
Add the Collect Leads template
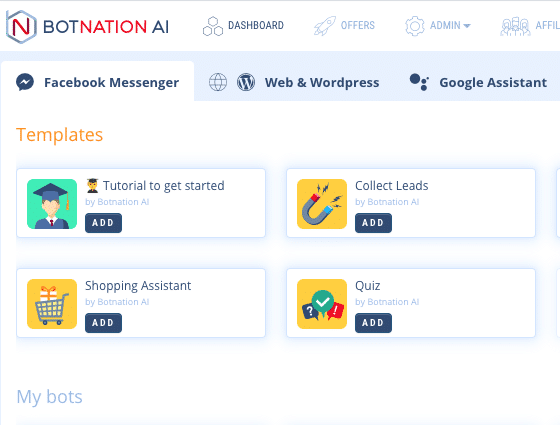point(373,223)
